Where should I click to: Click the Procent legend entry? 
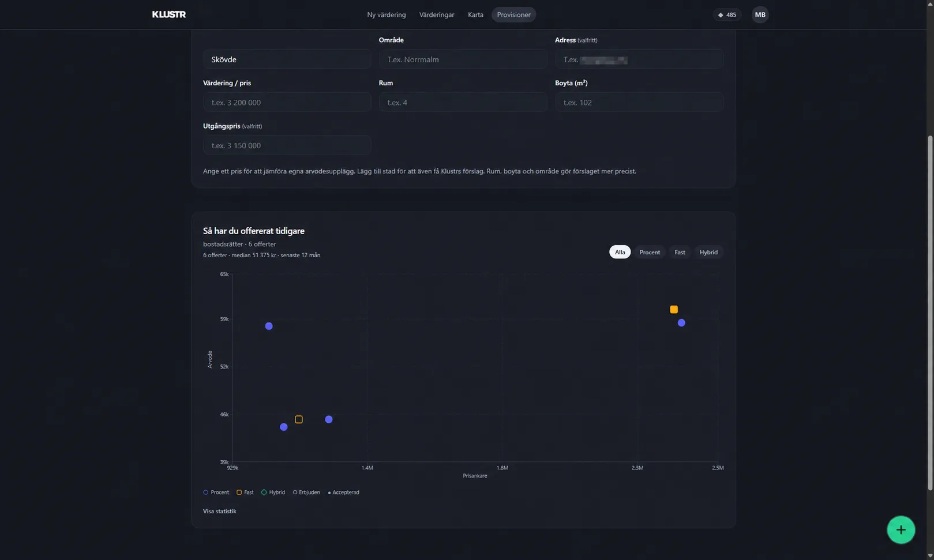[x=216, y=493]
